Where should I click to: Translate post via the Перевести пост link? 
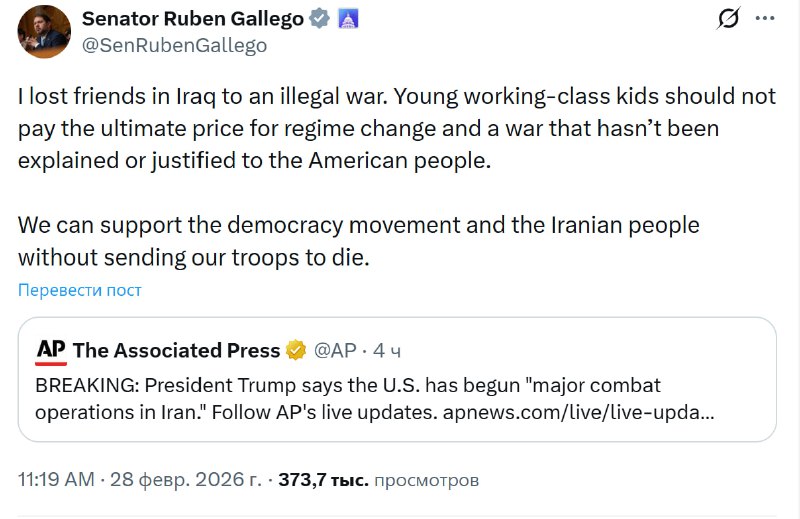click(80, 290)
